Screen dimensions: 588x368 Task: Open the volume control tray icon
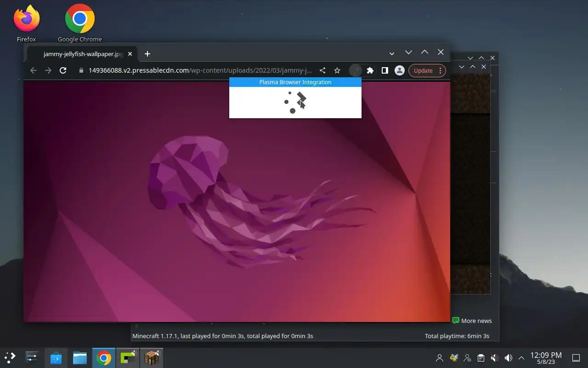pyautogui.click(x=509, y=358)
